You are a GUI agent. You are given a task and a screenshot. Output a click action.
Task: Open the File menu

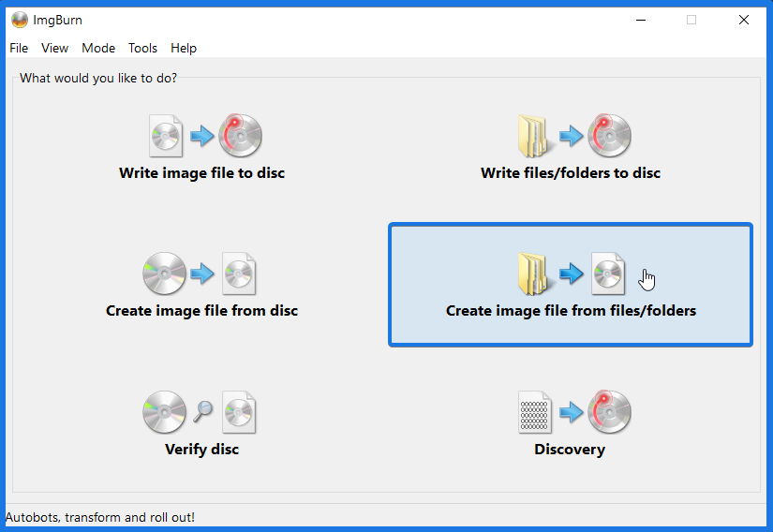click(19, 49)
